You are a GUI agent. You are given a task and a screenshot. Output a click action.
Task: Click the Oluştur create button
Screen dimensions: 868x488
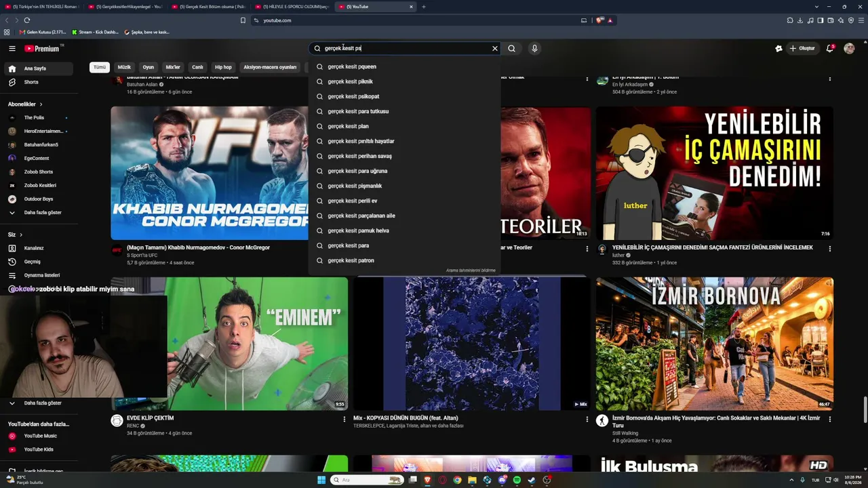802,49
